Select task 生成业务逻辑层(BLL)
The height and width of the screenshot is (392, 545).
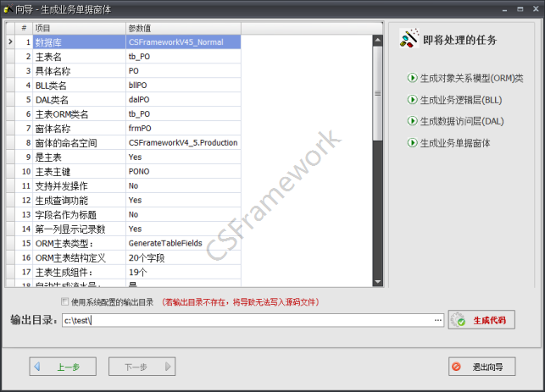461,100
